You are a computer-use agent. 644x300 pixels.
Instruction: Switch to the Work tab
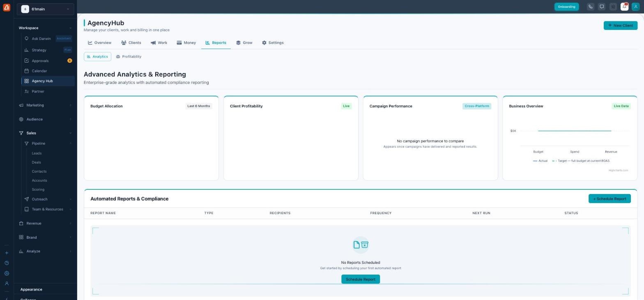[x=159, y=43]
